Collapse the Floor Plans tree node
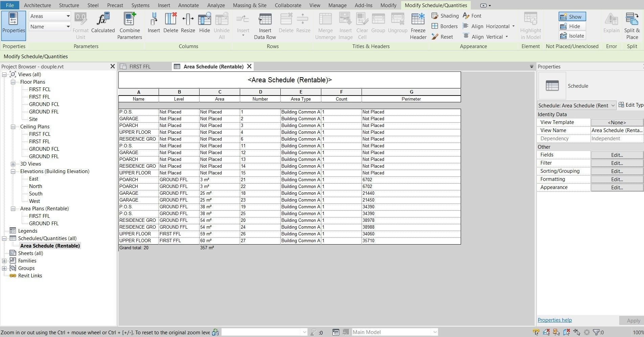The width and height of the screenshot is (644, 337). [x=13, y=82]
